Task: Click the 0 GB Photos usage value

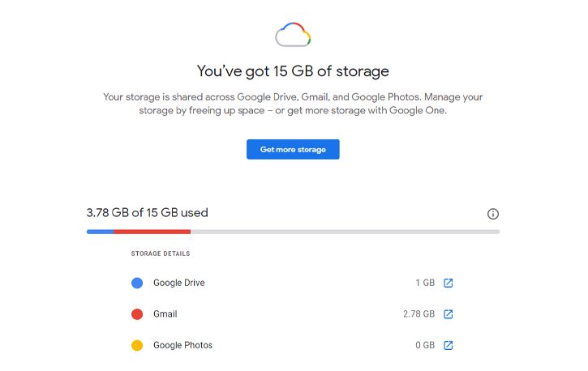Action: (x=425, y=345)
